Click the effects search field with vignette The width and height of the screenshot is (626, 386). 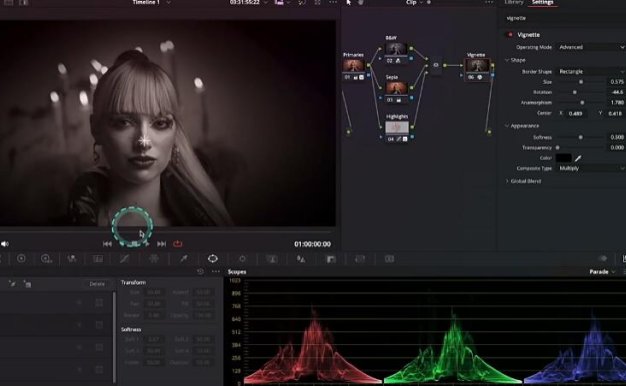click(563, 18)
